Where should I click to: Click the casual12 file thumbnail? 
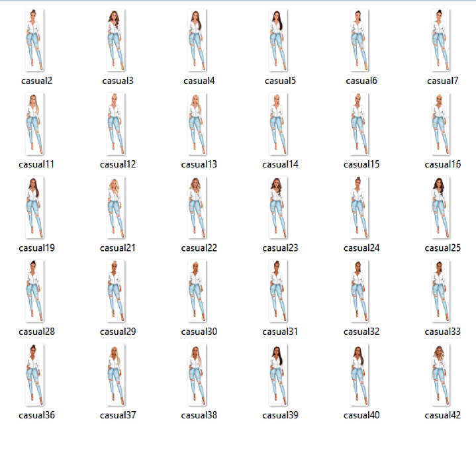[116, 124]
